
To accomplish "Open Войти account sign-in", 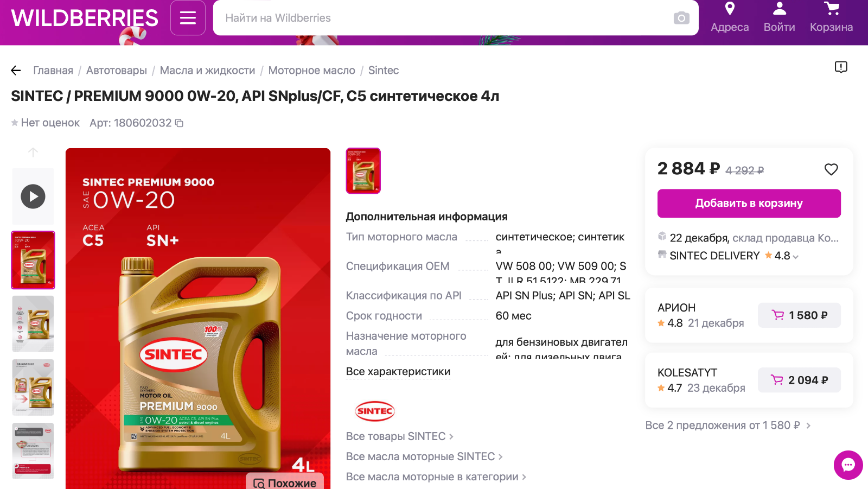I will (x=779, y=17).
